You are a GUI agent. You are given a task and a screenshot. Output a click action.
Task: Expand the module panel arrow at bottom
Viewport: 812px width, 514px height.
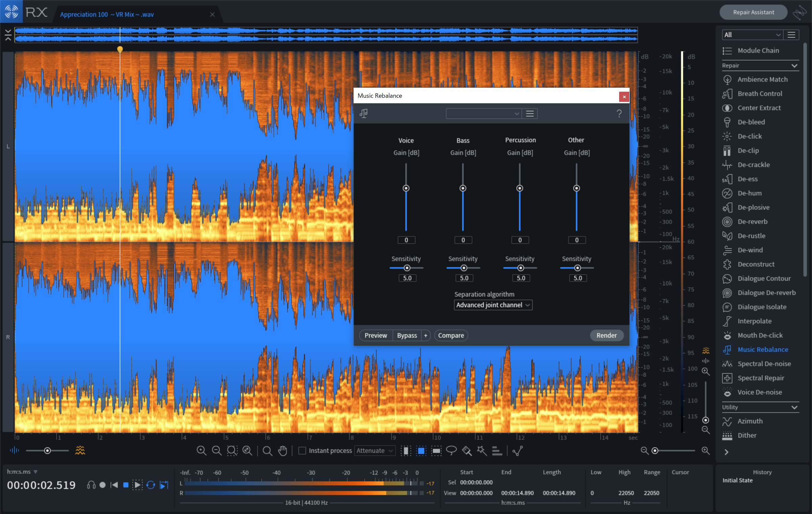pos(726,452)
